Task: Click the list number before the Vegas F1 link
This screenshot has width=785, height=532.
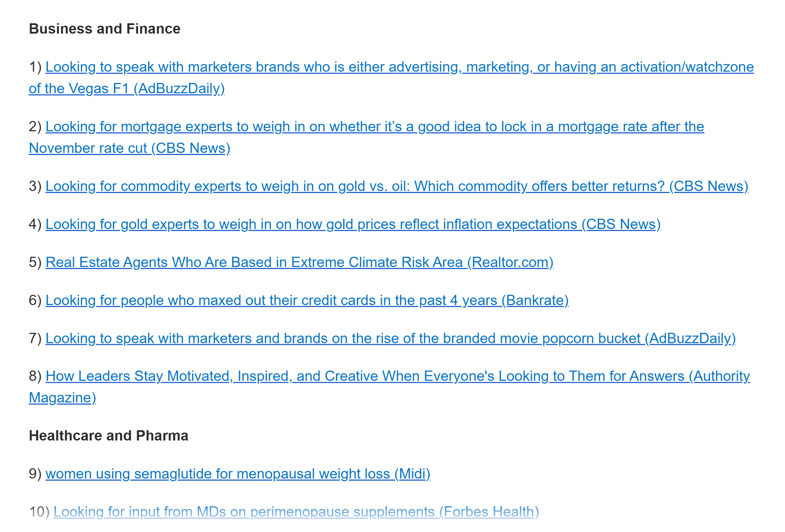Action: [x=35, y=67]
